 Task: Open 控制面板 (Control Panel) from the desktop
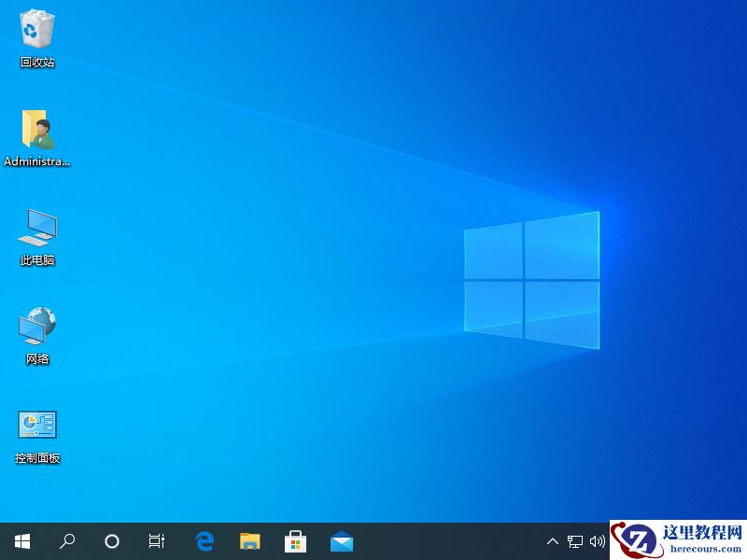[x=35, y=426]
